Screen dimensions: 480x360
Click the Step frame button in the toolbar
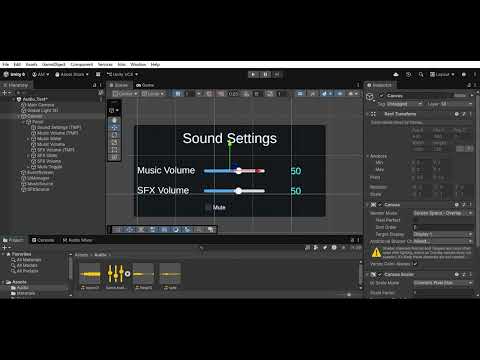(277, 74)
